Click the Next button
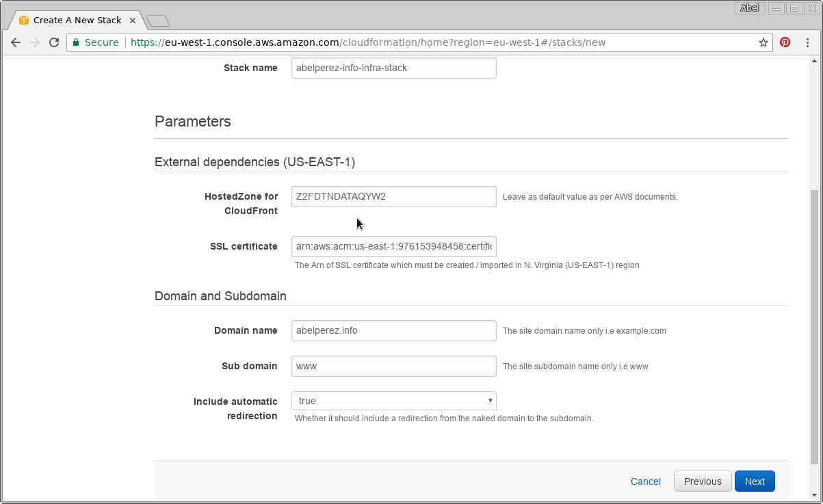This screenshot has width=823, height=504. [x=755, y=481]
